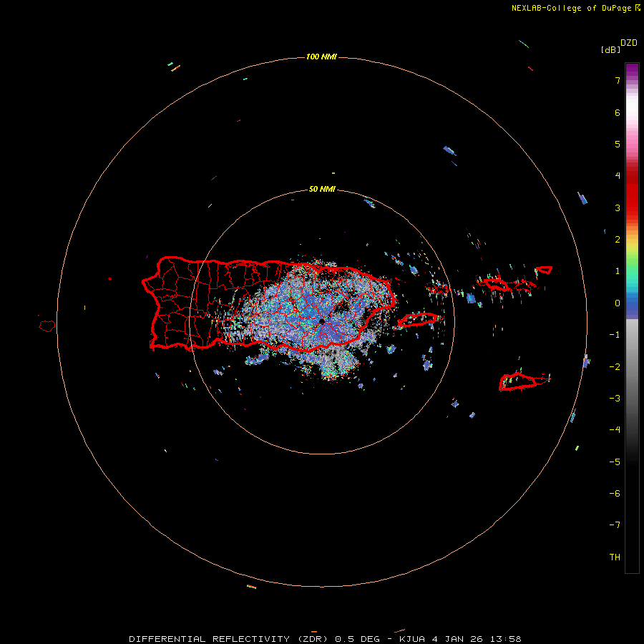Click the small outlined island at far left
Viewport: 644px width, 644px height.
point(47,326)
